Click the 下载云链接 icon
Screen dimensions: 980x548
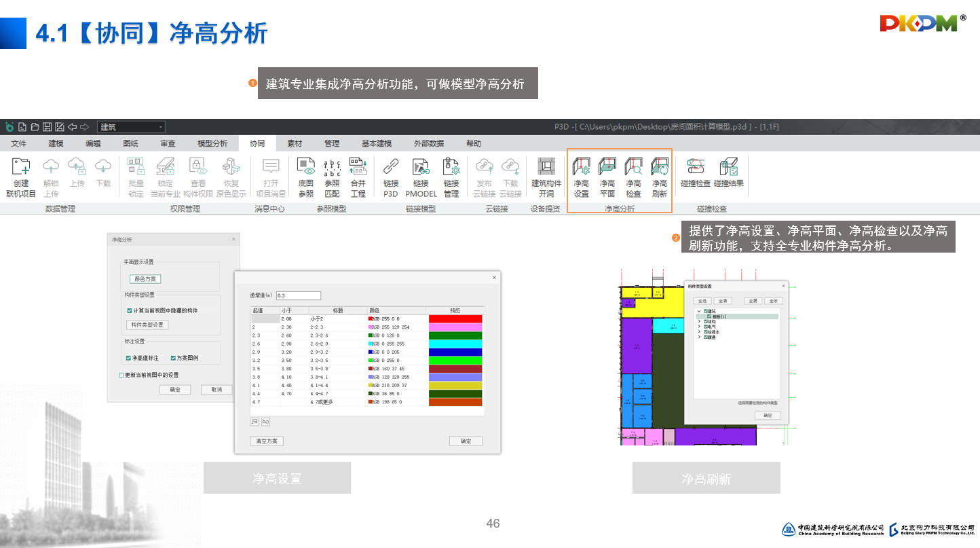(x=510, y=166)
